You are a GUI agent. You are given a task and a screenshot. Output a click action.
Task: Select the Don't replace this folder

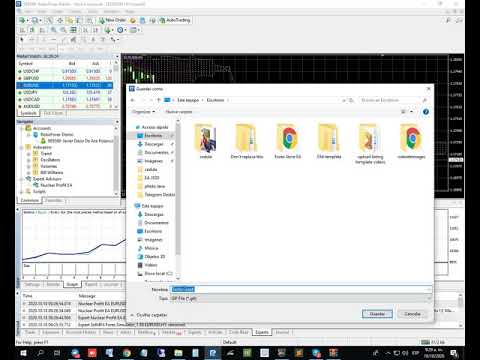click(x=247, y=141)
